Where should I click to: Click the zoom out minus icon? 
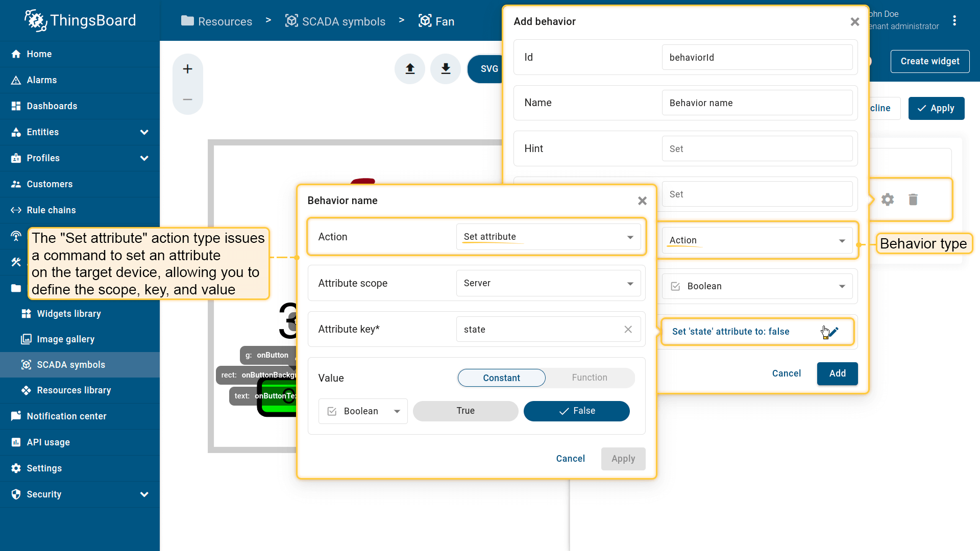tap(187, 99)
